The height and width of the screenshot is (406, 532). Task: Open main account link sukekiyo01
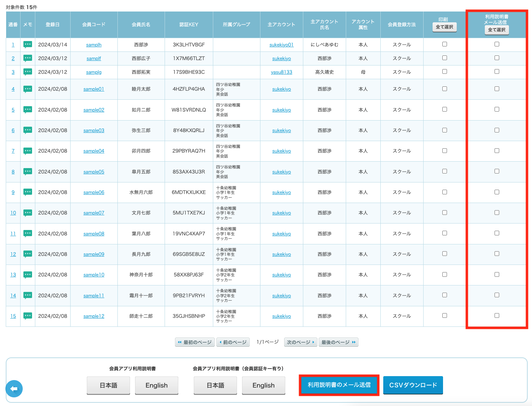click(281, 45)
